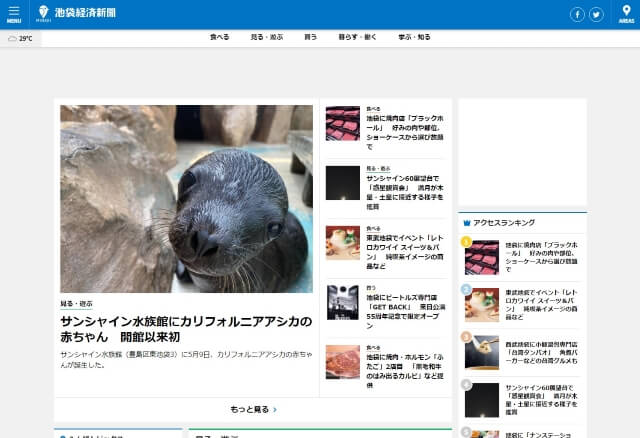Click the crown icon beside アクセスランキング

(x=467, y=223)
